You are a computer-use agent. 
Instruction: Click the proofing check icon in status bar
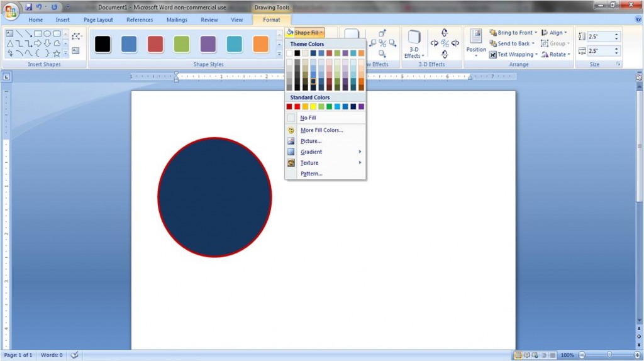pos(74,355)
